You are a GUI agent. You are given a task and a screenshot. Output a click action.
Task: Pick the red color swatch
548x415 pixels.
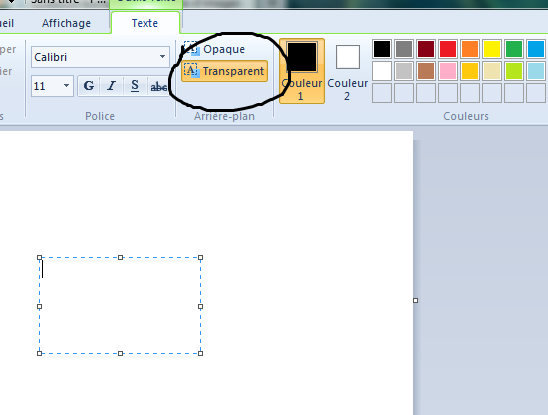[x=448, y=49]
